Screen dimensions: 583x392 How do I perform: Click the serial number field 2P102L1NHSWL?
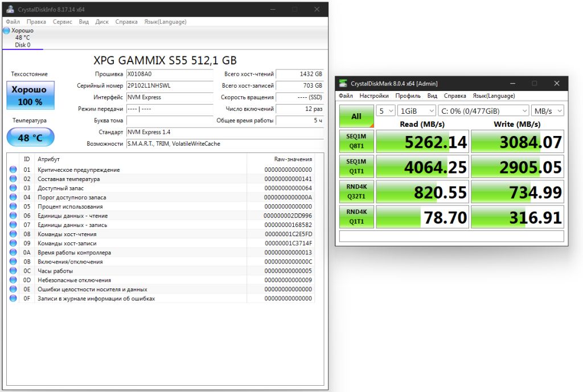170,85
